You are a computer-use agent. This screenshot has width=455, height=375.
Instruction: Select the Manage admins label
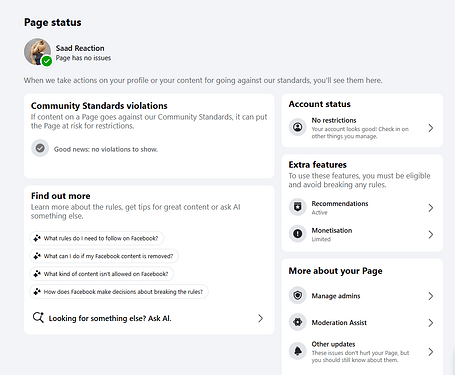[336, 296]
